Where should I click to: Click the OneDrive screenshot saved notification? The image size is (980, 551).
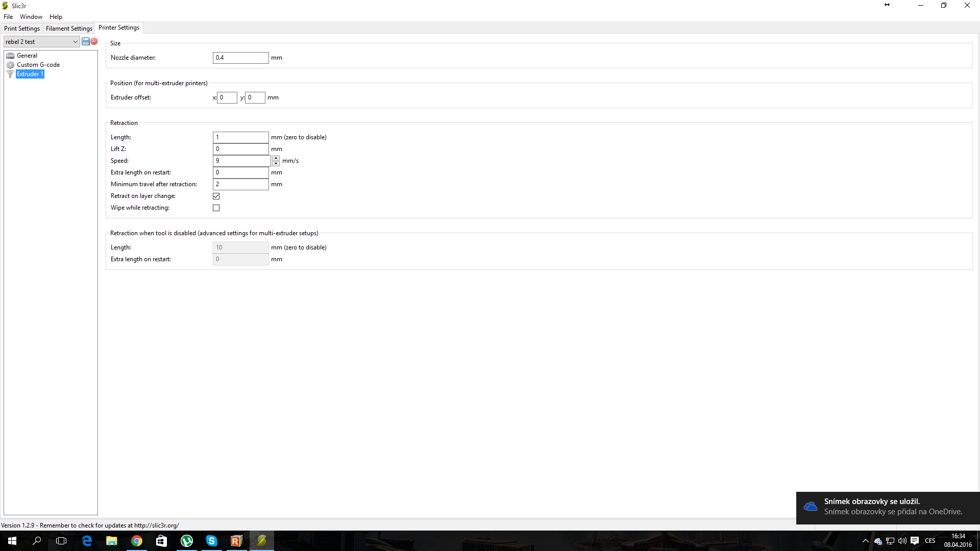pyautogui.click(x=888, y=507)
